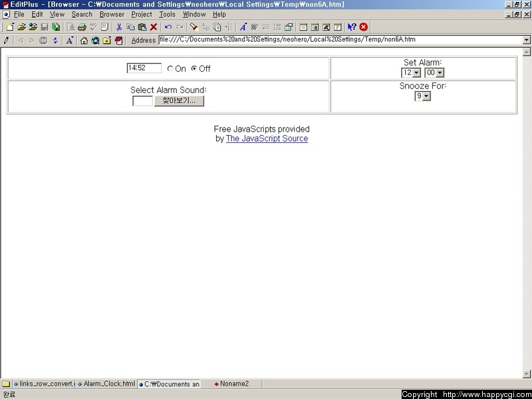Image resolution: width=532 pixels, height=399 pixels.
Task: Click the pencil Edit Source icon
Action: coord(6,41)
